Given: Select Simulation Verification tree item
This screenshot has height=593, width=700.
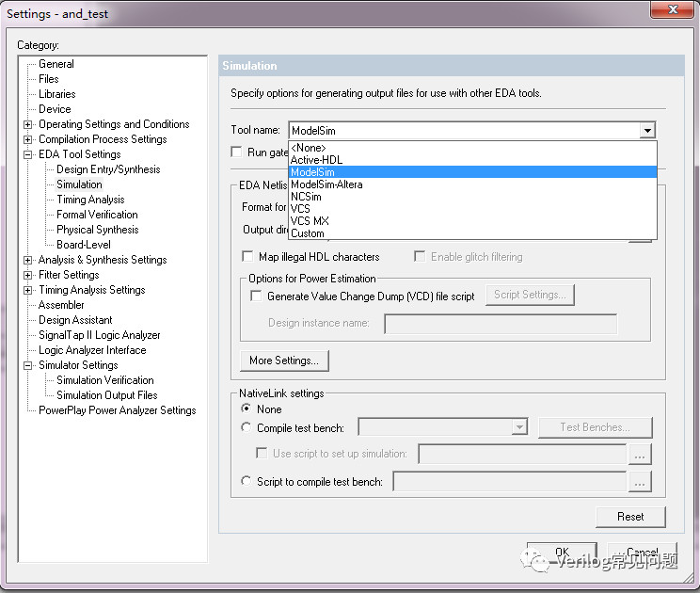Looking at the screenshot, I should pos(105,380).
